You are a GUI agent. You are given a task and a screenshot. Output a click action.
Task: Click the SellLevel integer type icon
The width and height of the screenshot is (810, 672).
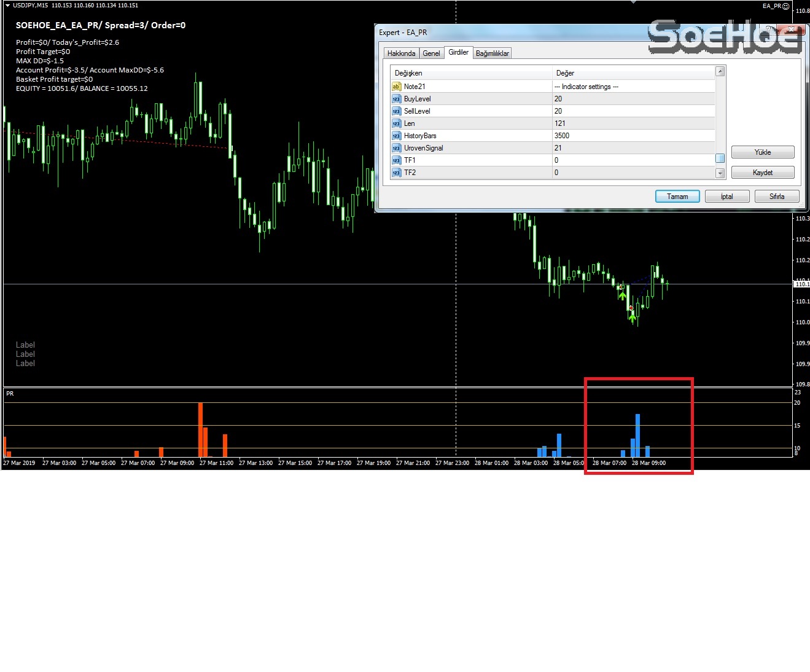pos(396,111)
